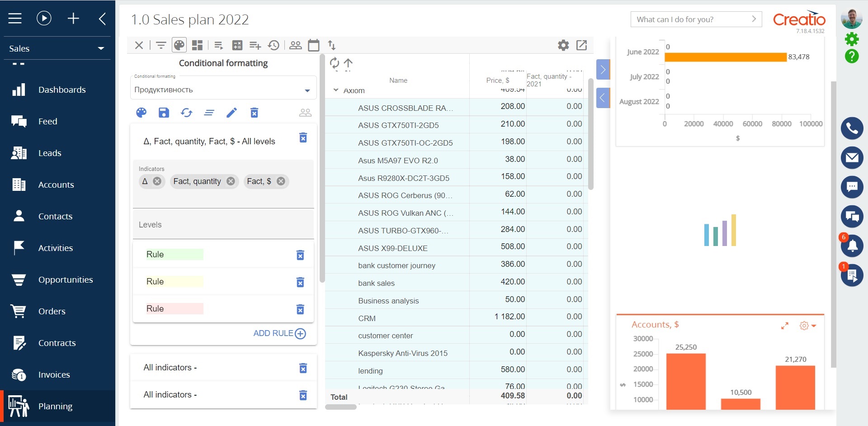
Task: Select the calculator formulas tool in toolbar
Action: 237,45
